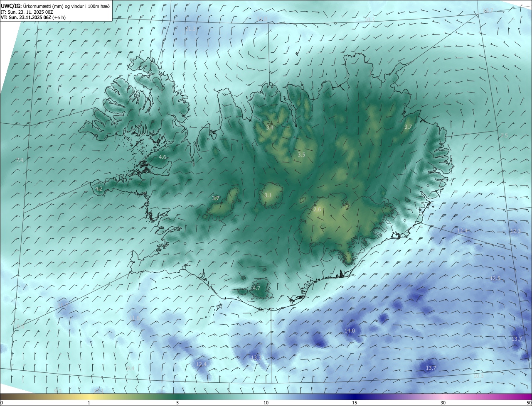Image resolution: width=532 pixels, height=406 pixels.
Task: Click the 4.7 value label
Action: click(x=256, y=288)
